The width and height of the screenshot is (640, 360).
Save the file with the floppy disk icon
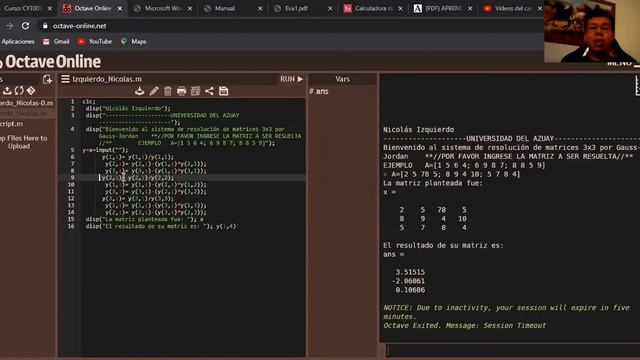tap(223, 91)
